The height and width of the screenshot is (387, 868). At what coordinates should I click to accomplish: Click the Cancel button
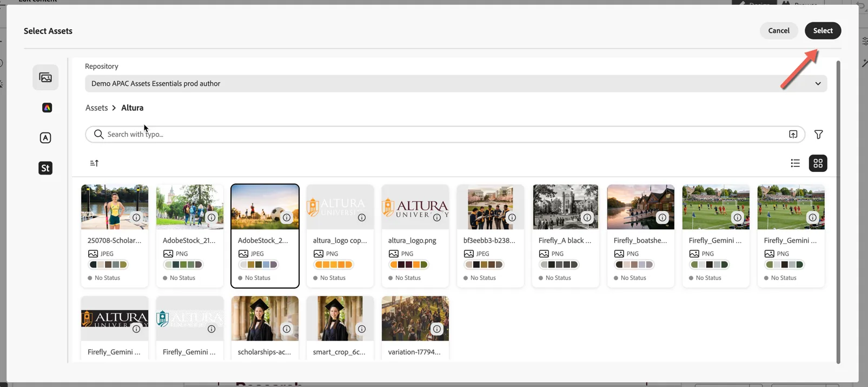tap(779, 31)
